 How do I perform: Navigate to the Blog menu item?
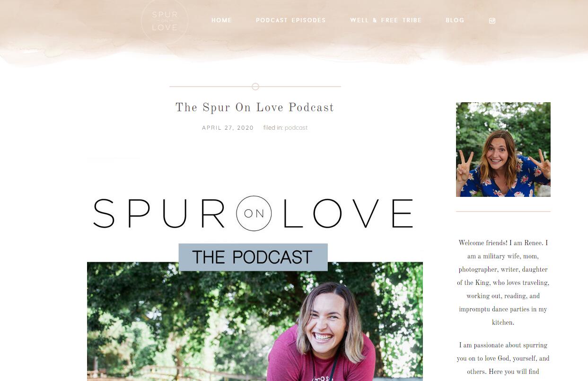point(455,20)
